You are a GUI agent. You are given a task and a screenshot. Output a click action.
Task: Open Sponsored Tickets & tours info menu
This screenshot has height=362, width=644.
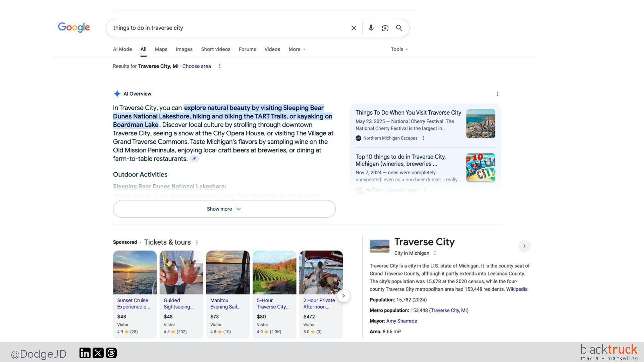point(197,242)
